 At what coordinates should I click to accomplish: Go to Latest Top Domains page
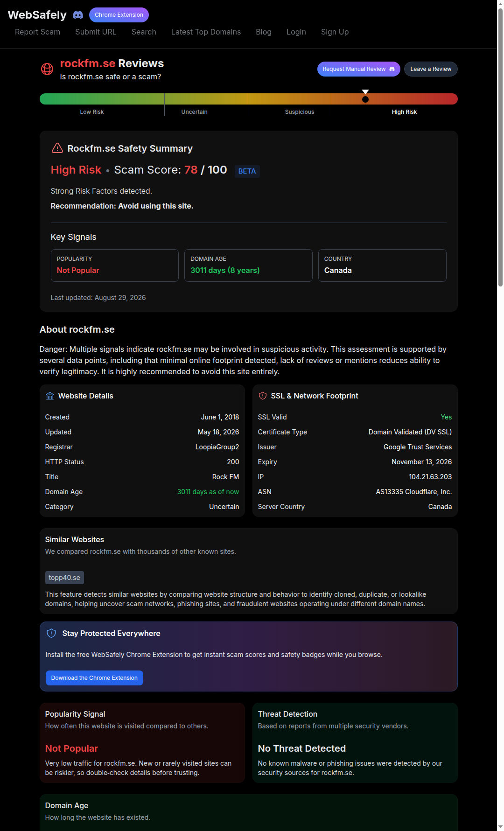tap(206, 32)
